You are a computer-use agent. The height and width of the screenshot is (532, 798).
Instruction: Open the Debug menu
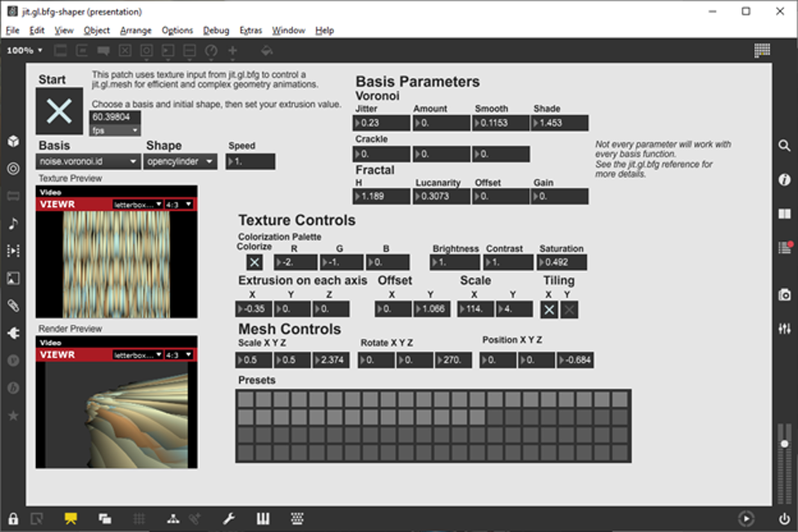[216, 30]
